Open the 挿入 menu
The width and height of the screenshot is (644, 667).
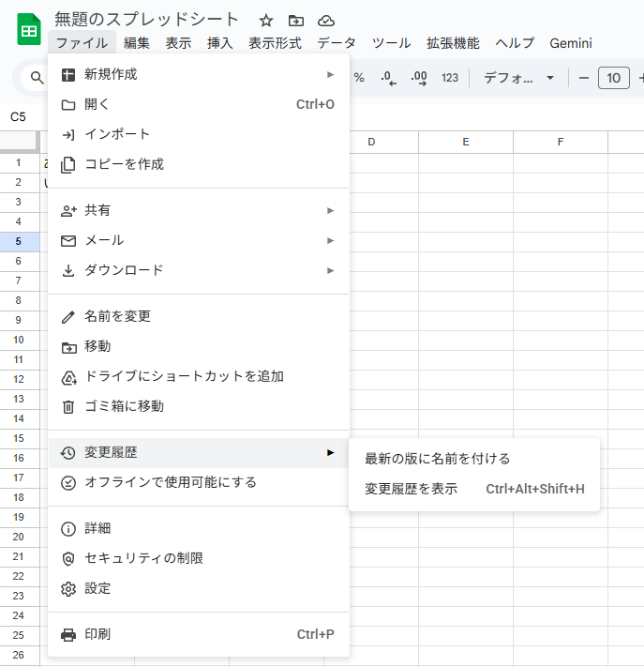(x=219, y=43)
